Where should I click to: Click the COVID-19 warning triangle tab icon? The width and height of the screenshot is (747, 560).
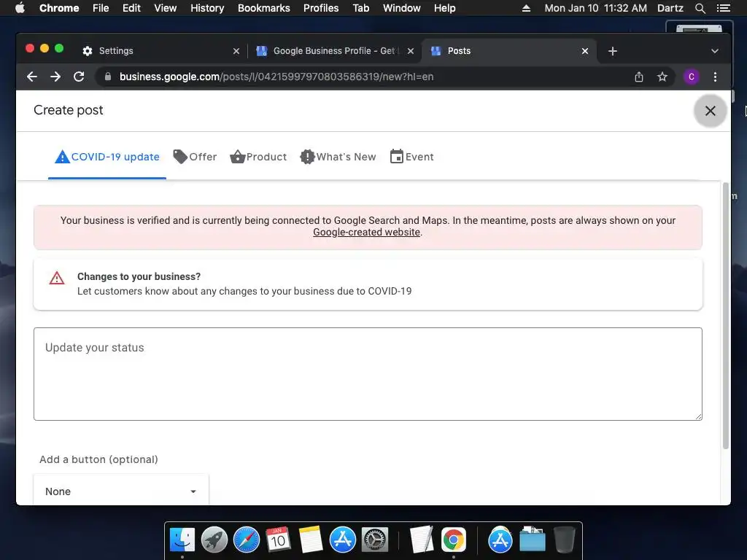[63, 157]
